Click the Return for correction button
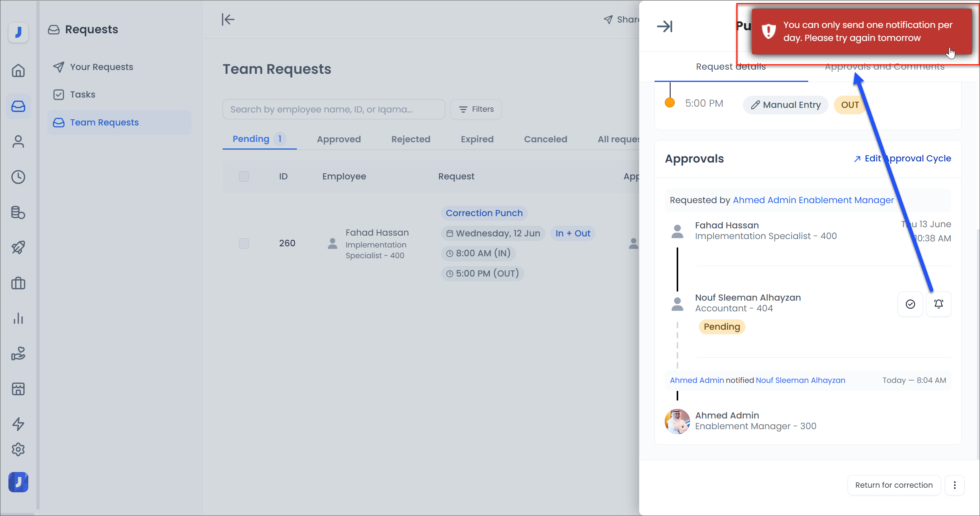The image size is (980, 516). coord(894,485)
